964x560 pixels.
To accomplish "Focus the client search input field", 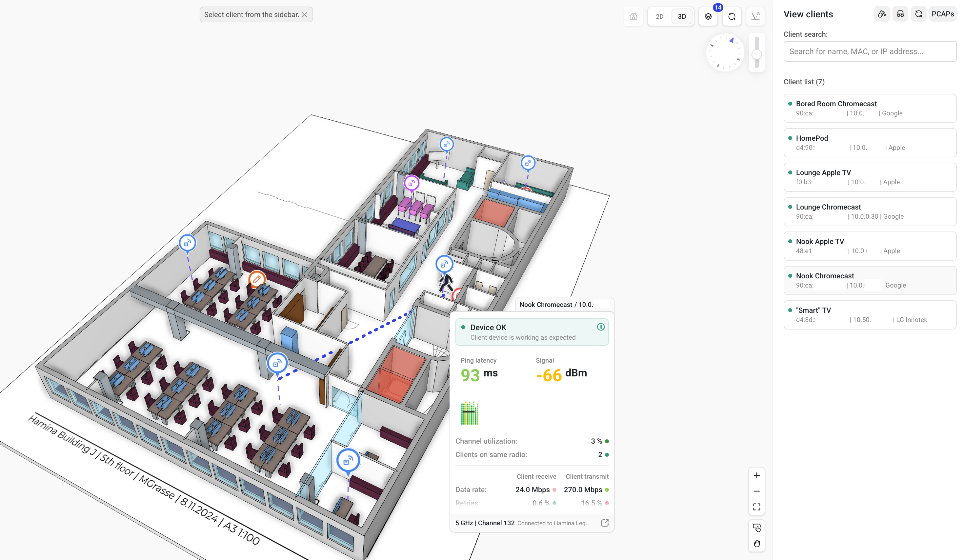I will [x=870, y=51].
